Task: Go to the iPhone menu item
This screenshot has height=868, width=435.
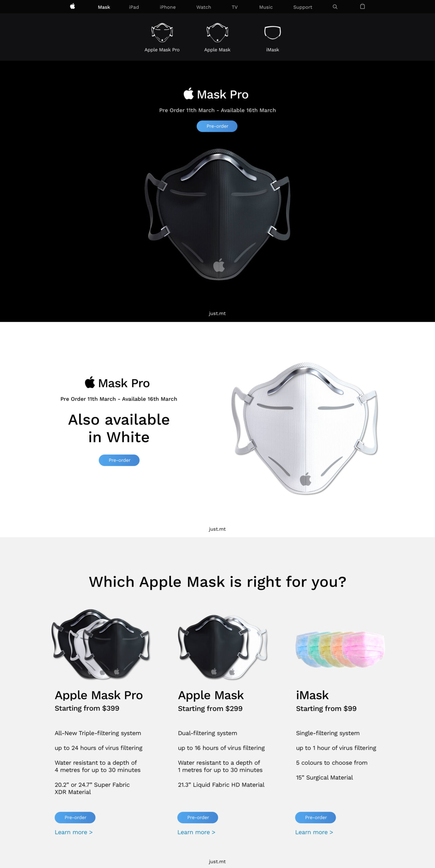Action: pos(168,7)
